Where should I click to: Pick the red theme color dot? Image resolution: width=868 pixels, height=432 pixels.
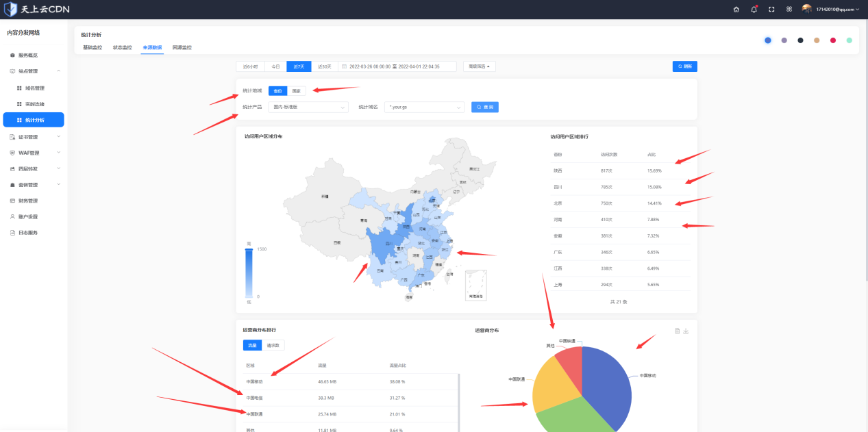pos(833,40)
